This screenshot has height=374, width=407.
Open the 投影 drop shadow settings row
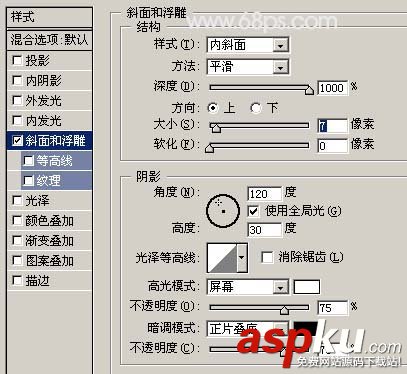click(49, 61)
